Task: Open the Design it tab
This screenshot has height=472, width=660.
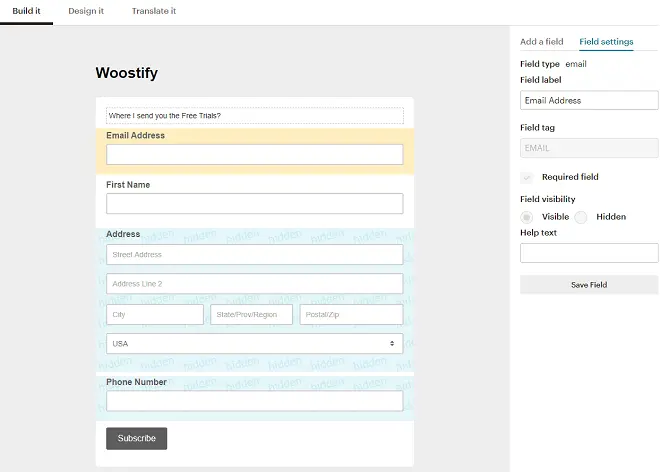Action: click(x=86, y=11)
